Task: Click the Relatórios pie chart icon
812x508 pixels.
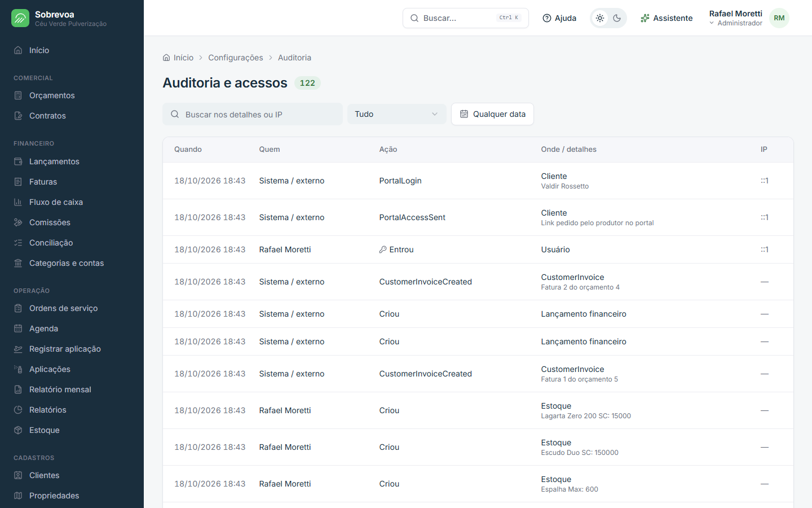Action: (18, 410)
